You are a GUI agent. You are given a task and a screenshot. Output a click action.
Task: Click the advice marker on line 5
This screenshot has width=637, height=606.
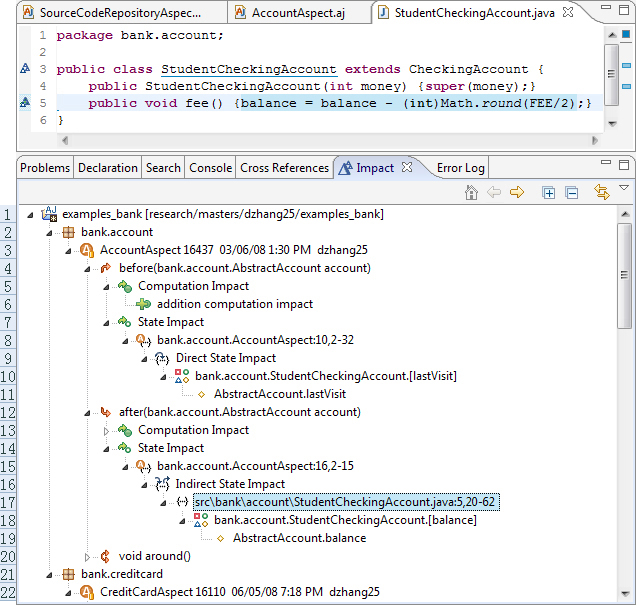[x=25, y=102]
